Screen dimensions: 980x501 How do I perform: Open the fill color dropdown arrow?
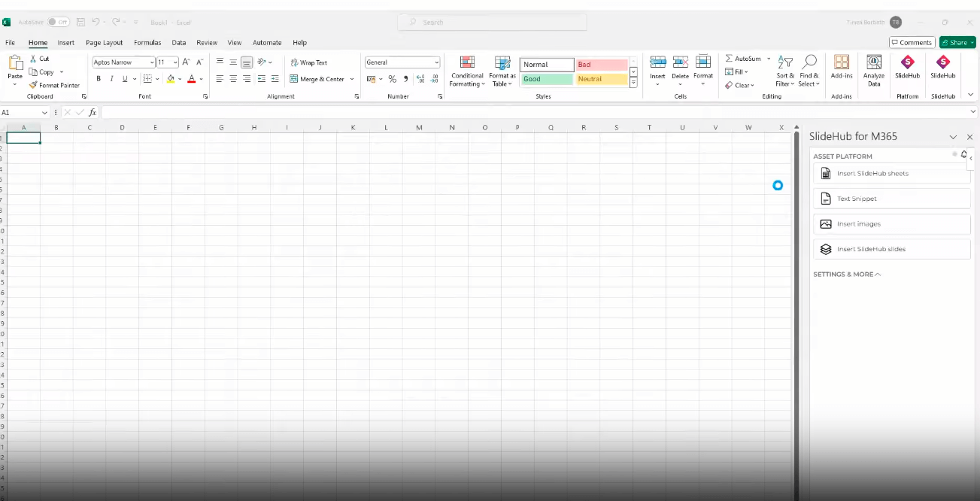coord(180,79)
